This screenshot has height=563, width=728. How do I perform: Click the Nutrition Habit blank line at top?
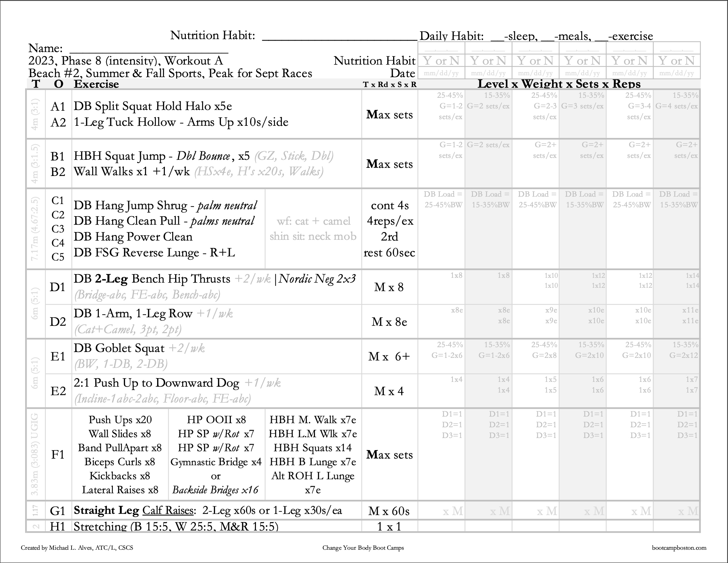[340, 37]
